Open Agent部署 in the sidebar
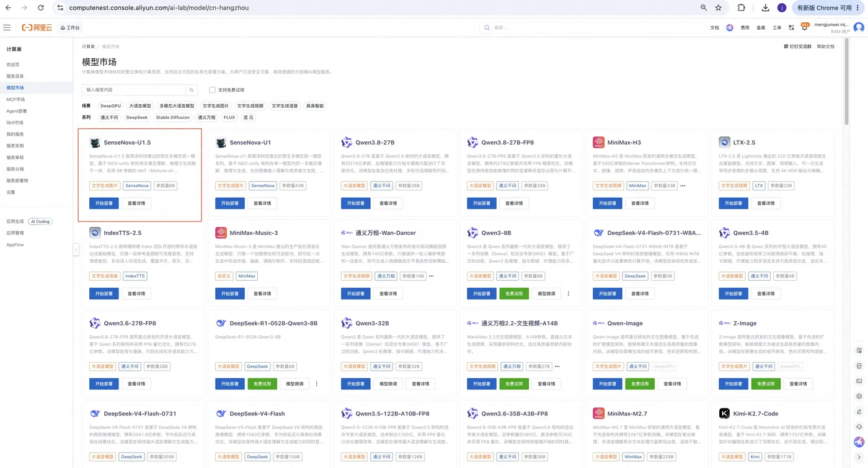The height and width of the screenshot is (468, 868). 17,111
